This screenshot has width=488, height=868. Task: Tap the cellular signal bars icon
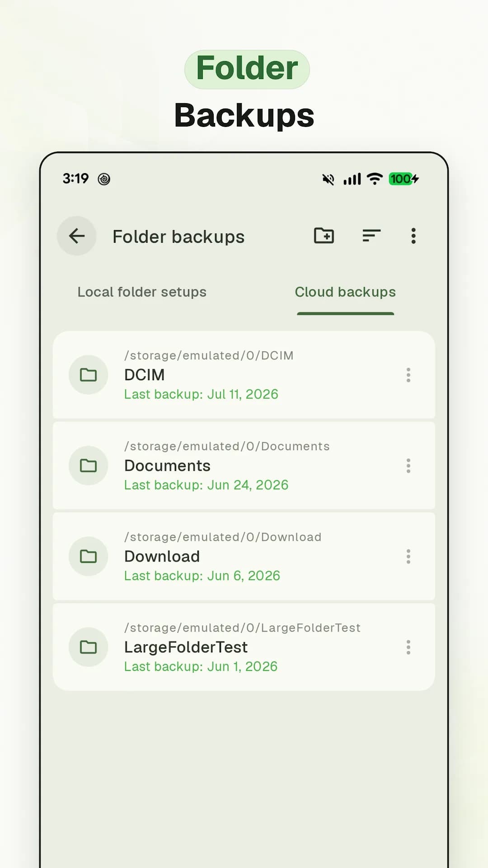(352, 179)
